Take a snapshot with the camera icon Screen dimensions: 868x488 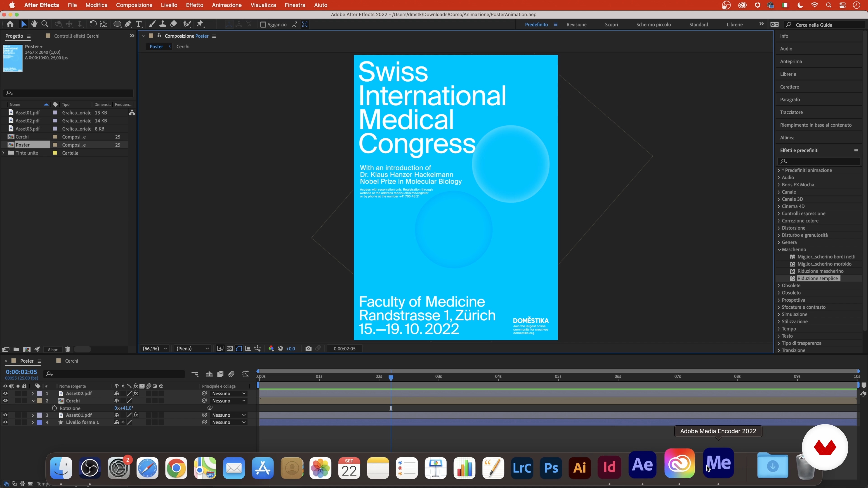click(308, 349)
